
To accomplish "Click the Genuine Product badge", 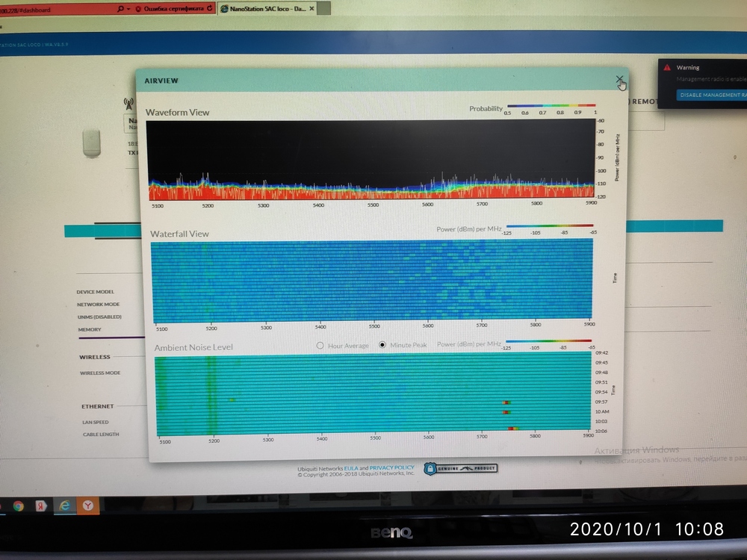I will point(460,469).
